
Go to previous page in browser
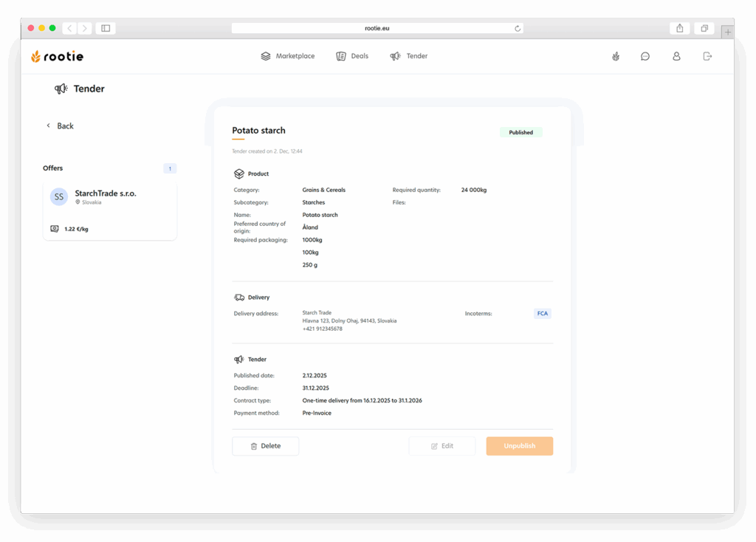(69, 28)
